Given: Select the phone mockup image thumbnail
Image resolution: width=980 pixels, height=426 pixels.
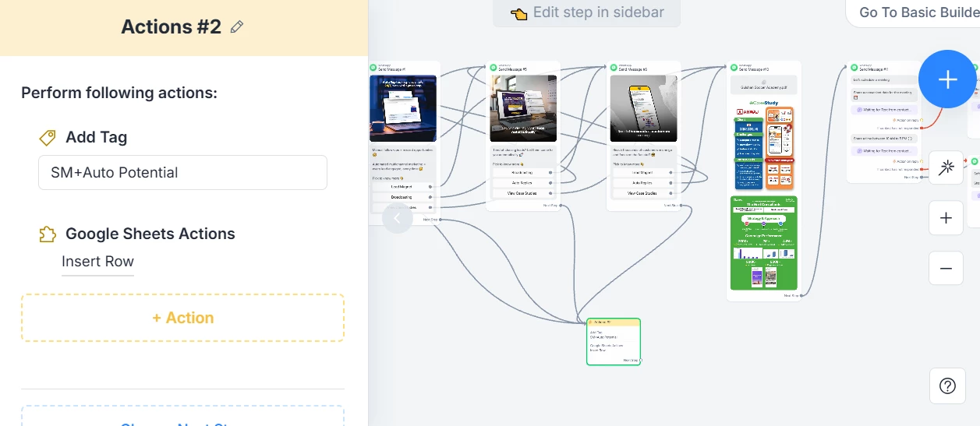Looking at the screenshot, I should click(x=644, y=108).
